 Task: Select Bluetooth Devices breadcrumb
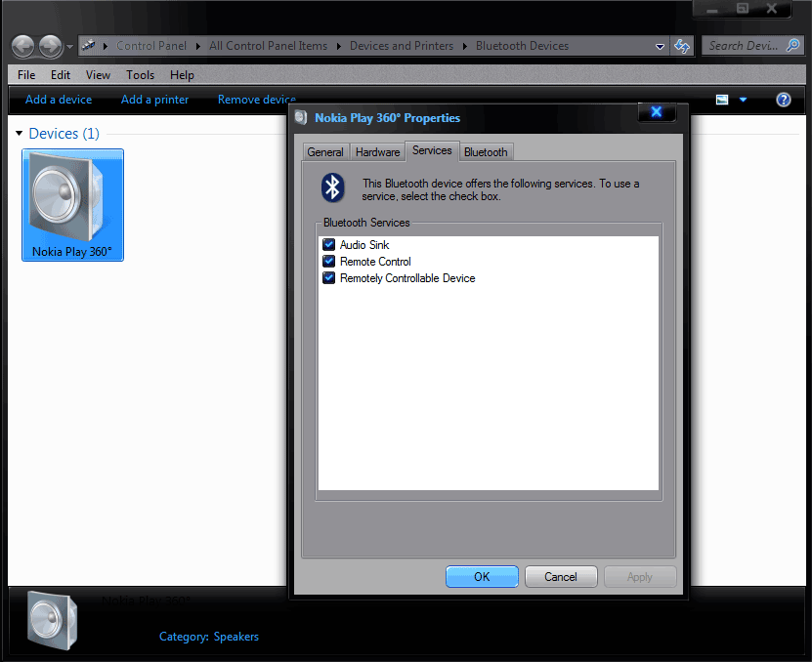coord(522,46)
